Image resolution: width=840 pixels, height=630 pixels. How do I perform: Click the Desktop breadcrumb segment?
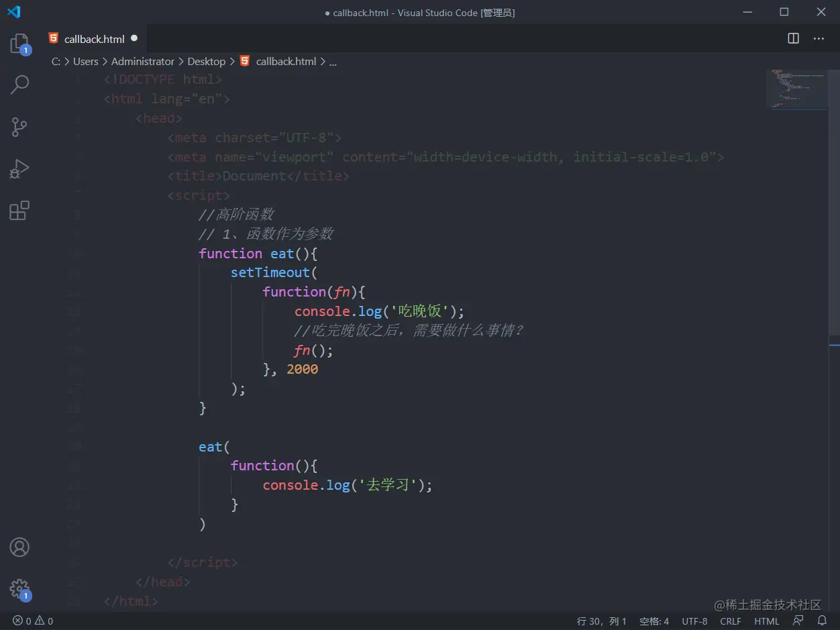point(206,61)
